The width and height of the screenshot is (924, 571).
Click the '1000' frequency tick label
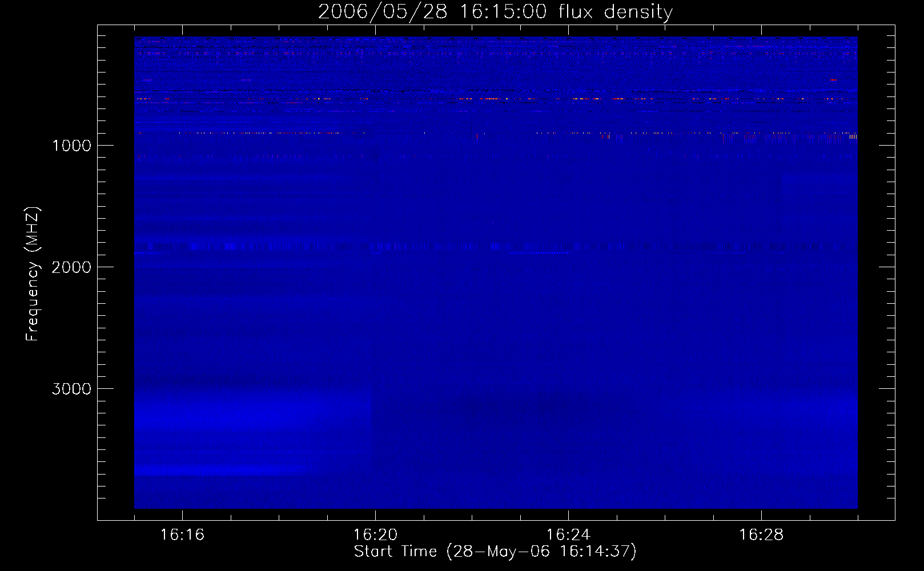tap(71, 146)
